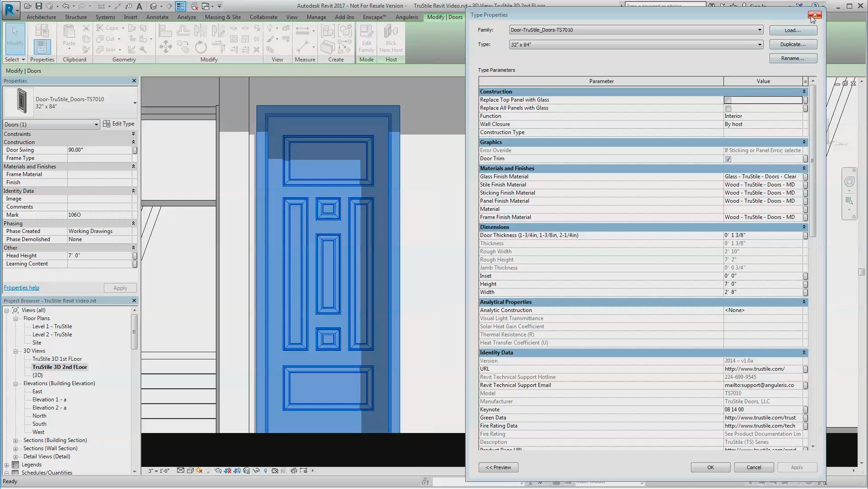The image size is (868, 489).
Task: Click the Move tool icon in Modify panel
Action: coord(166,47)
